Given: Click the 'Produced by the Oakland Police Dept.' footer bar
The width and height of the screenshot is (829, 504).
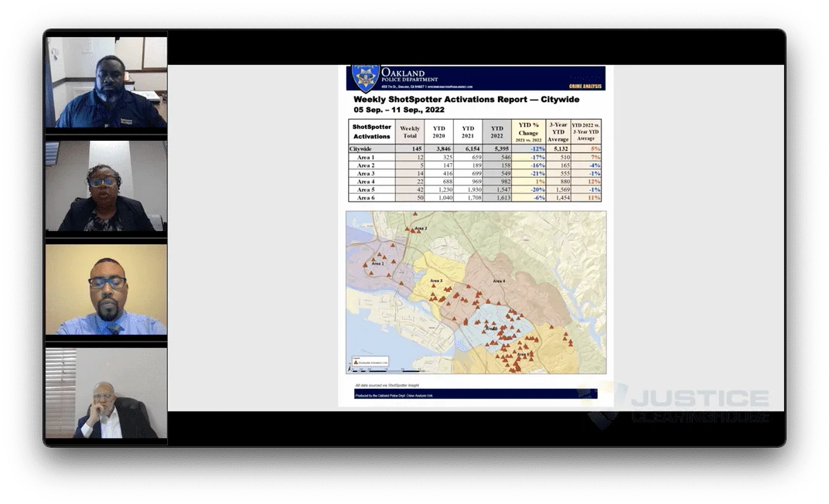Looking at the screenshot, I should point(476,394).
